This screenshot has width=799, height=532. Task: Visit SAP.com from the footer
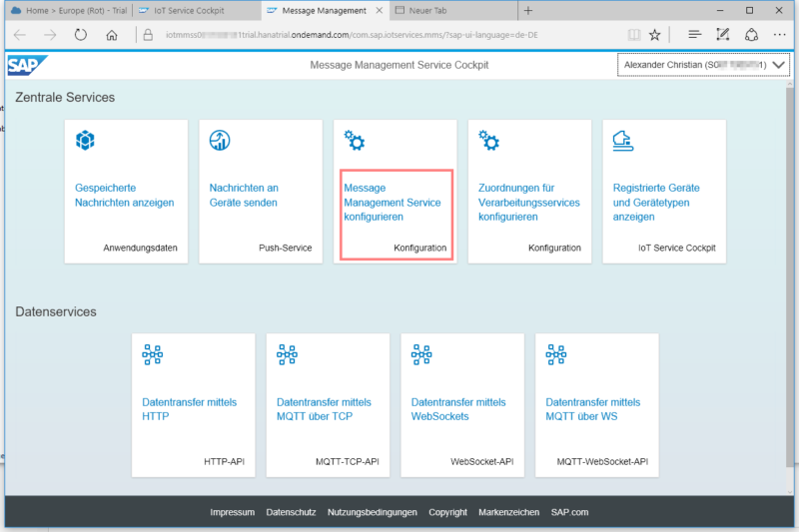pos(569,512)
